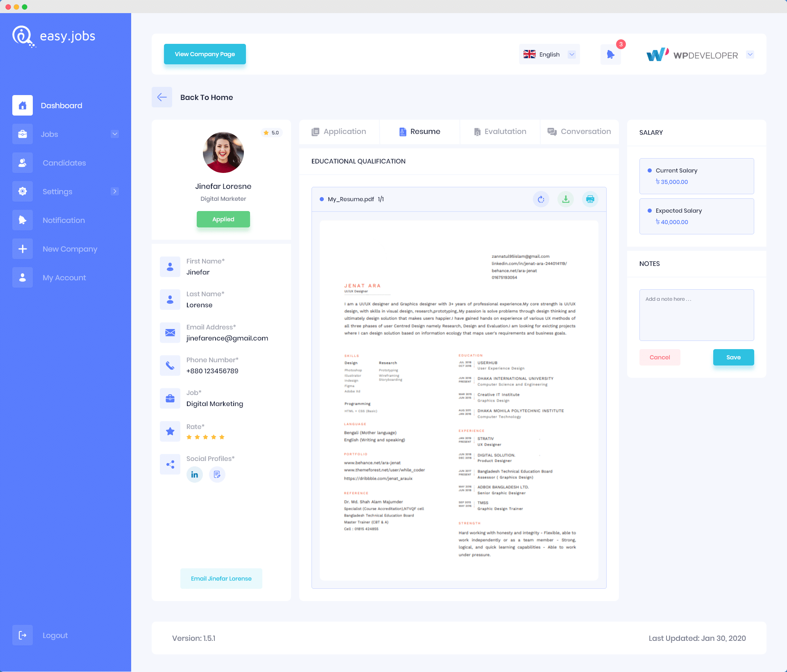Click the Candidates sidebar icon

22,163
